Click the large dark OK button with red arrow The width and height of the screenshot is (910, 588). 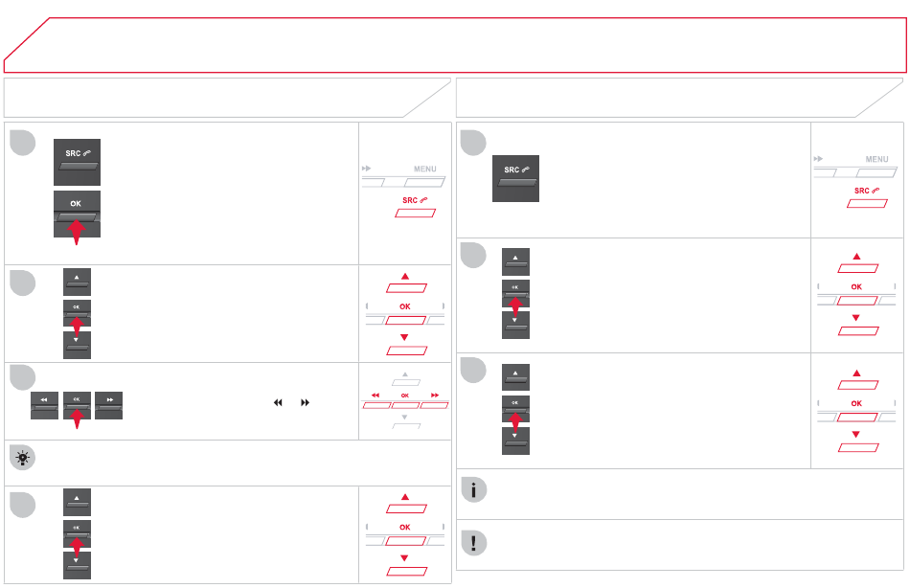pyautogui.click(x=77, y=215)
